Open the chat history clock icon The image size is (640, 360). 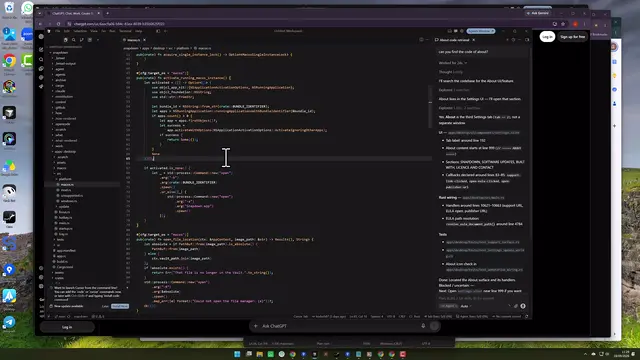coord(513,40)
